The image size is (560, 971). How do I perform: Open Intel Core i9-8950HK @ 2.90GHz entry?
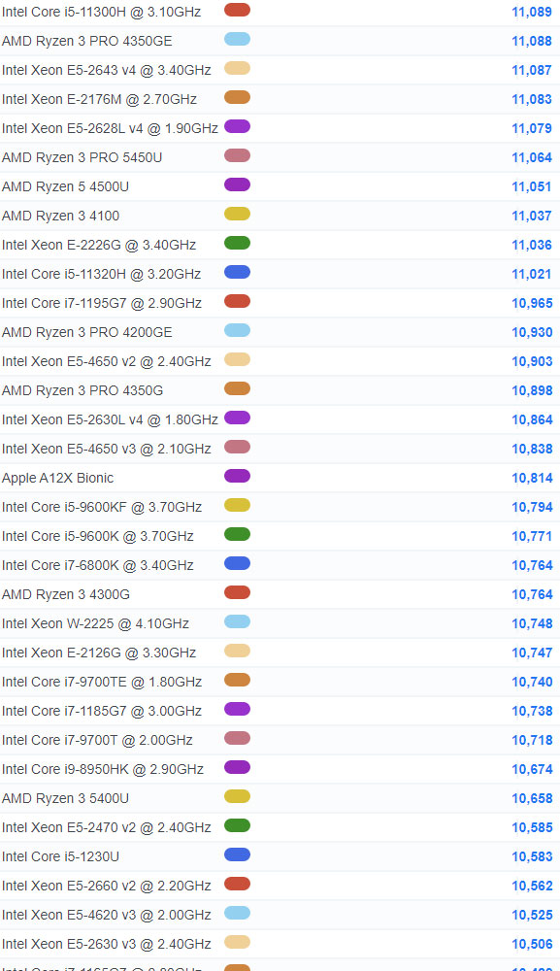tap(103, 768)
